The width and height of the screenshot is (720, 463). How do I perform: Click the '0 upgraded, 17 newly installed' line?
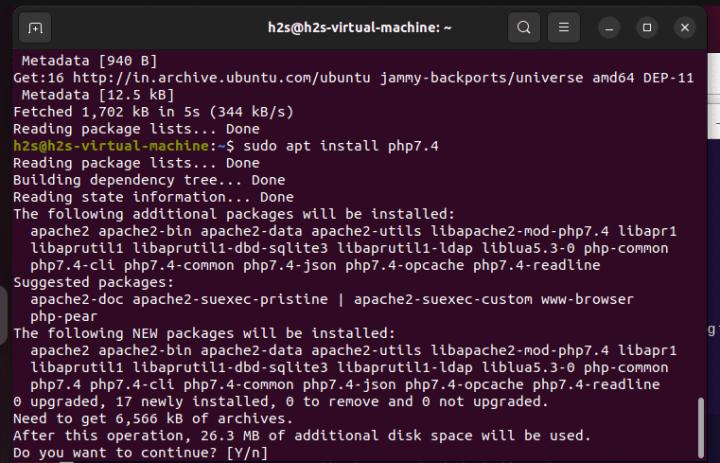pos(280,401)
